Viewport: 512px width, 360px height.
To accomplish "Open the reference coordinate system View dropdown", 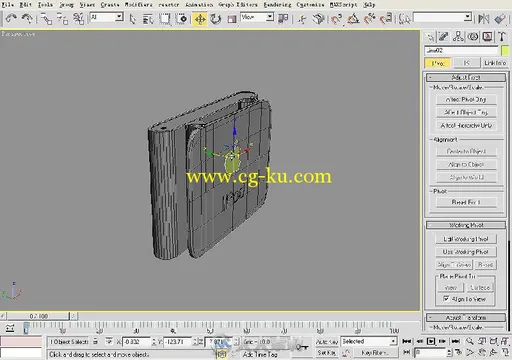I will 257,17.
